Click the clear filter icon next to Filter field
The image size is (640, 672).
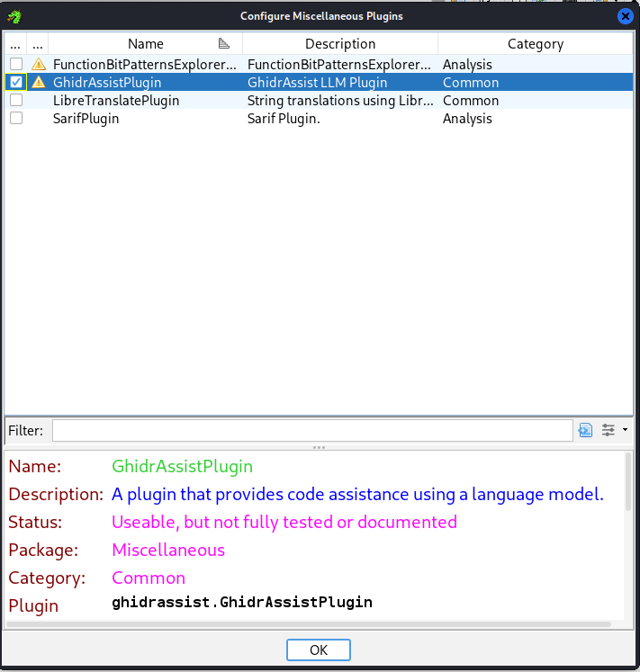coord(586,430)
